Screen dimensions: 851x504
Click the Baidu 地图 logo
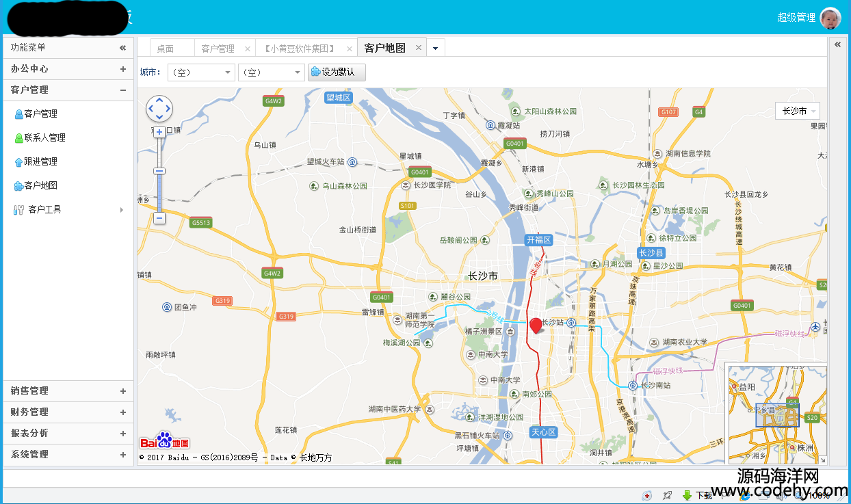coord(164,441)
